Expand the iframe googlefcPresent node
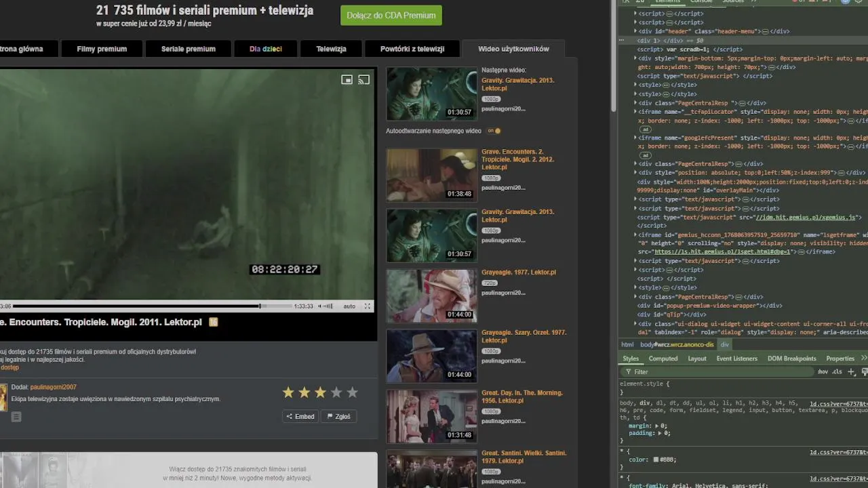 click(635, 138)
